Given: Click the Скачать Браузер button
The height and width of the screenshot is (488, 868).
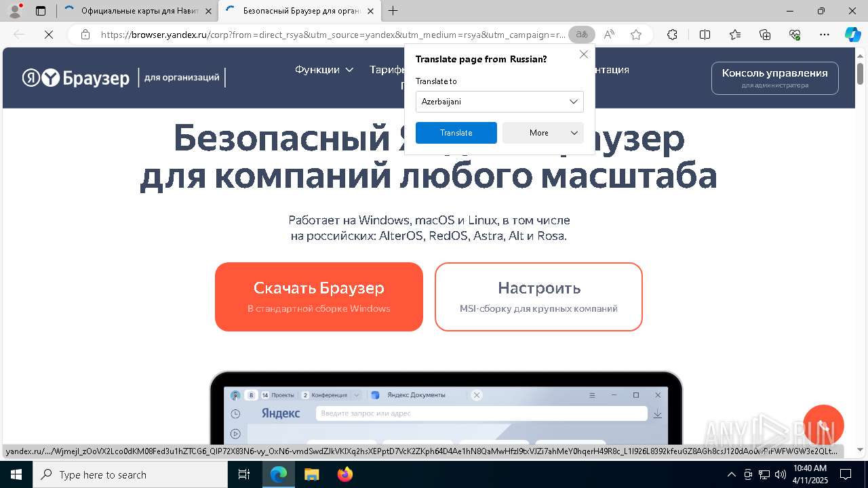Looking at the screenshot, I should point(319,297).
